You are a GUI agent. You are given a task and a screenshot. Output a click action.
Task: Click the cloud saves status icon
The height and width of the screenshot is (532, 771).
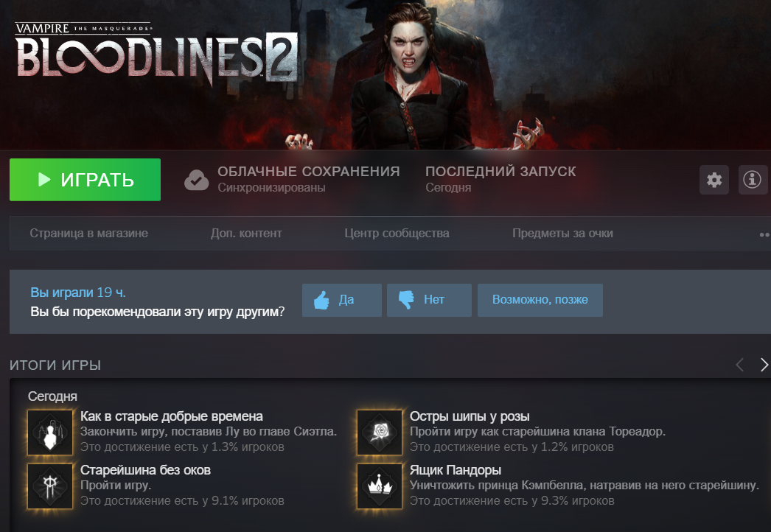(196, 180)
